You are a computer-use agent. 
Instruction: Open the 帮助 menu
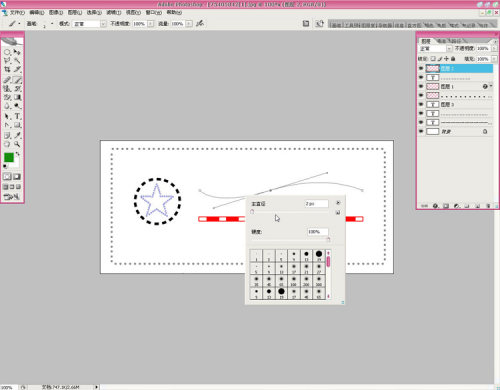pyautogui.click(x=174, y=12)
